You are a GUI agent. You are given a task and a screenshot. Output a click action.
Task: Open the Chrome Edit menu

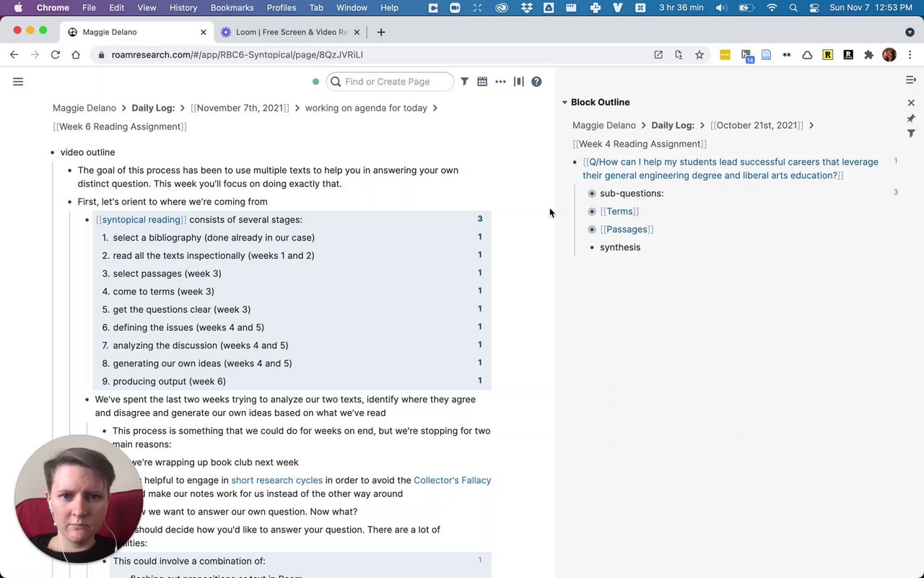116,8
